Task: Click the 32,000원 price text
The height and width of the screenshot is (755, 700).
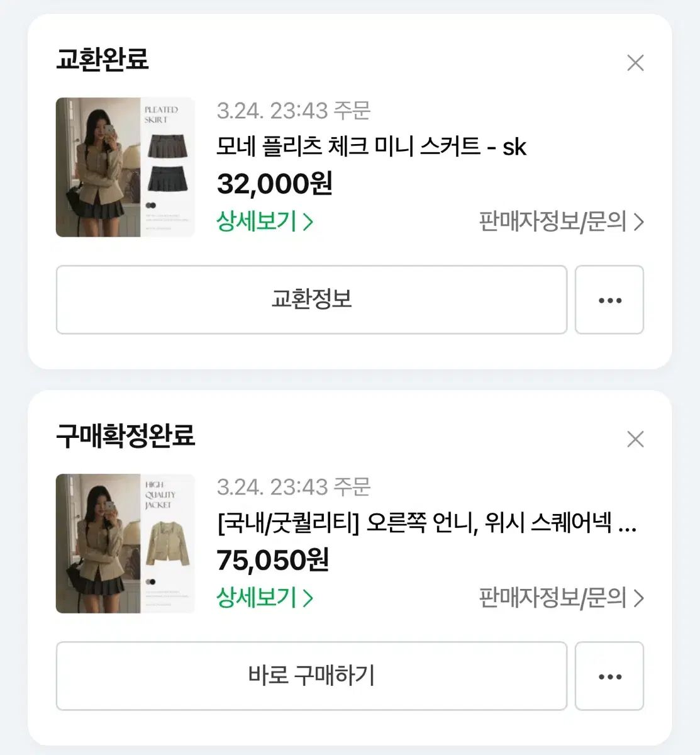Action: tap(275, 184)
